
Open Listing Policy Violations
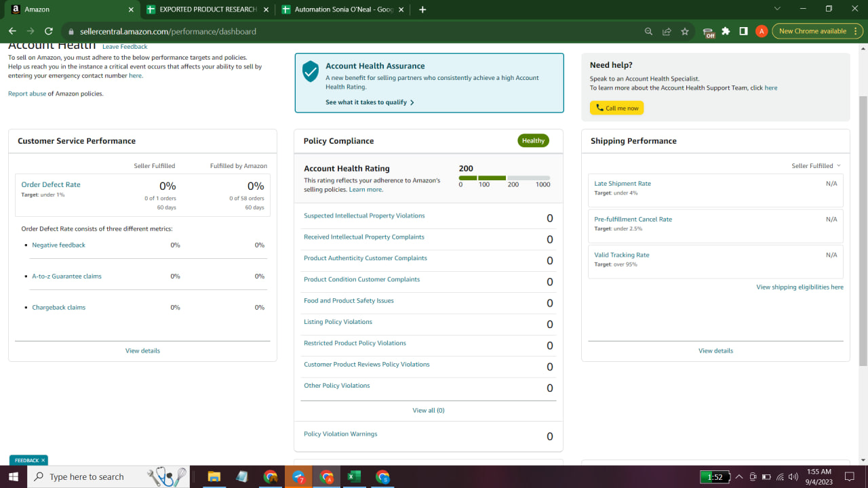(338, 322)
